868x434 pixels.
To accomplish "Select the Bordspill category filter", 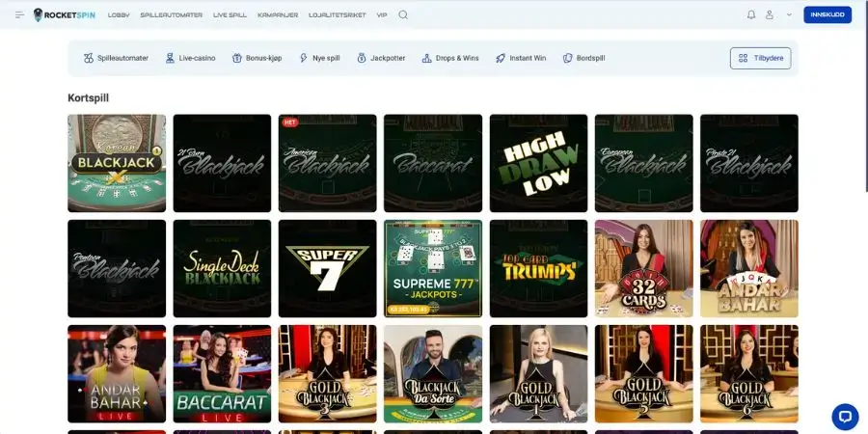I will (x=584, y=58).
